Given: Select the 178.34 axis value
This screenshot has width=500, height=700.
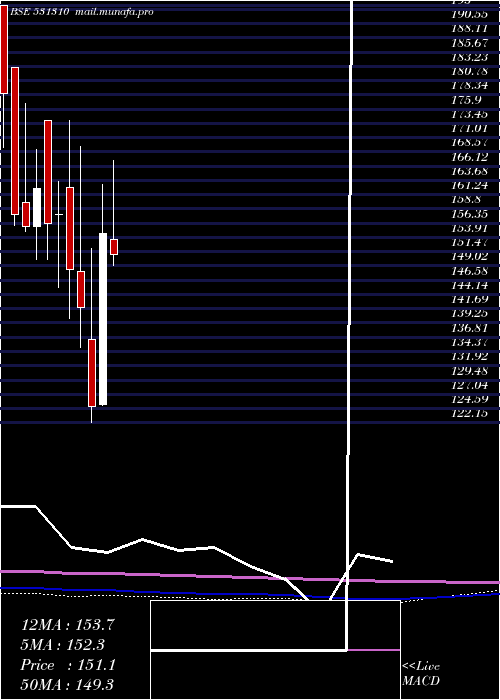Looking at the screenshot, I should pos(469,85).
